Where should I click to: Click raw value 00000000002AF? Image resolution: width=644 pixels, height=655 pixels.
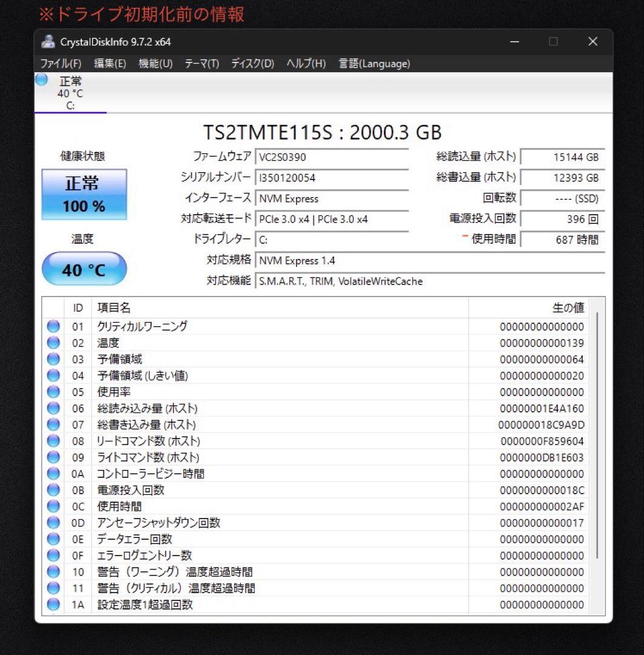tap(542, 506)
